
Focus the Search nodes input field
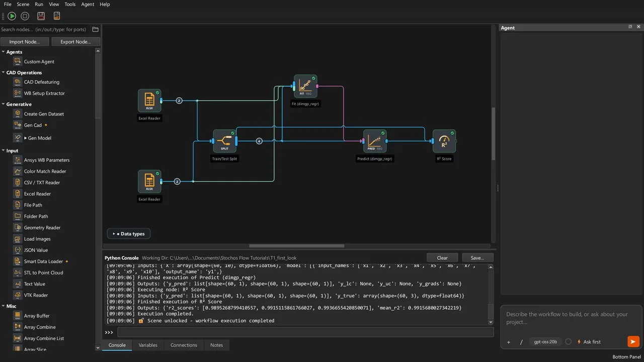click(45, 30)
